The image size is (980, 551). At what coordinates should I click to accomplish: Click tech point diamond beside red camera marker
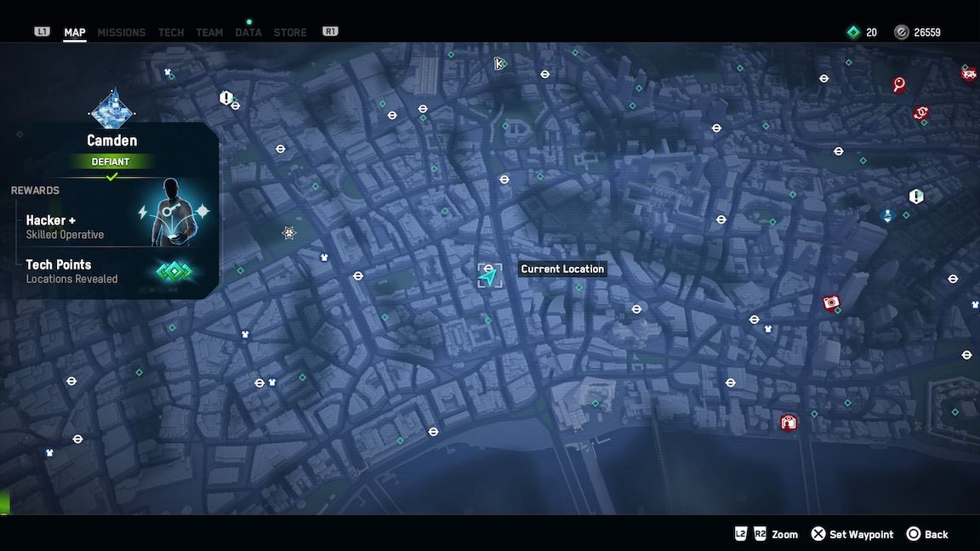[837, 310]
